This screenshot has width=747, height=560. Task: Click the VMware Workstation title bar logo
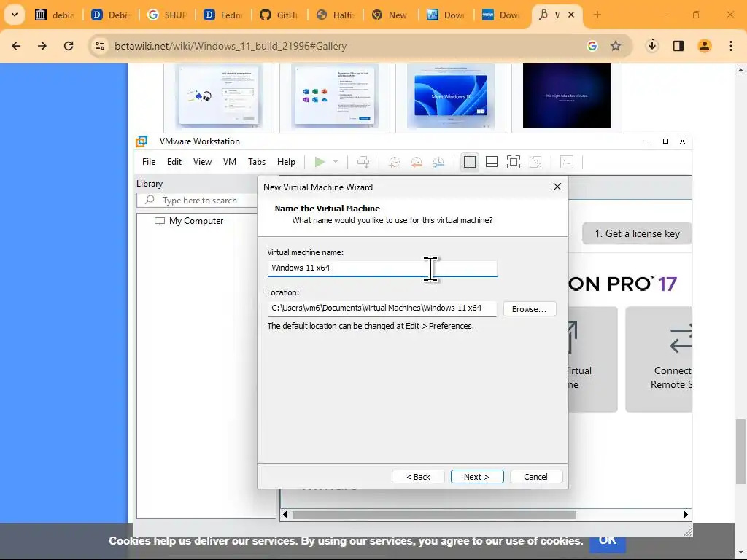click(x=142, y=141)
